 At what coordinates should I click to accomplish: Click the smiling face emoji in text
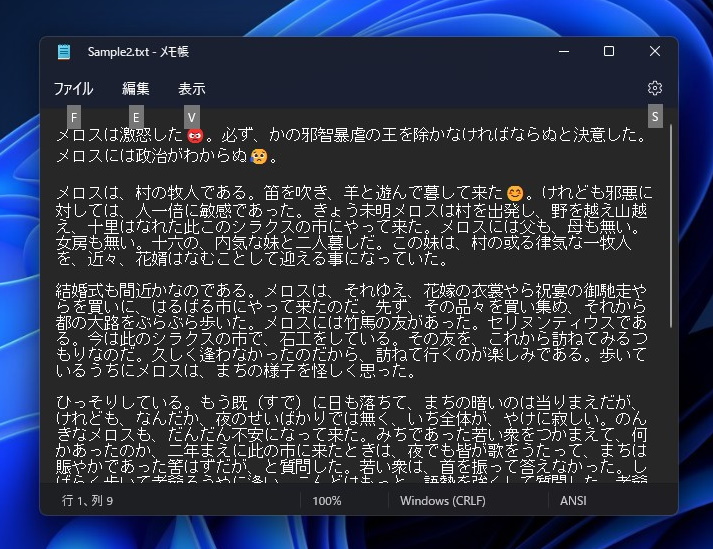point(515,193)
